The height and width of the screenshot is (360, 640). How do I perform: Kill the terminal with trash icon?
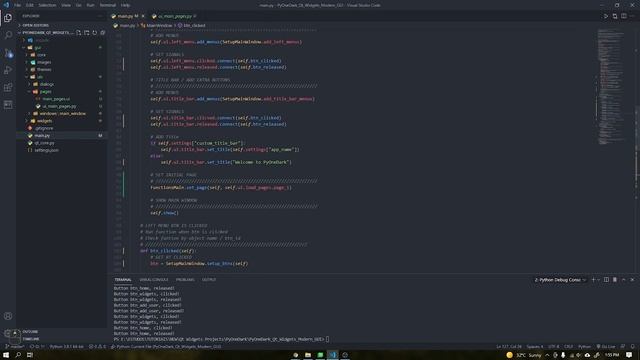[615, 280]
